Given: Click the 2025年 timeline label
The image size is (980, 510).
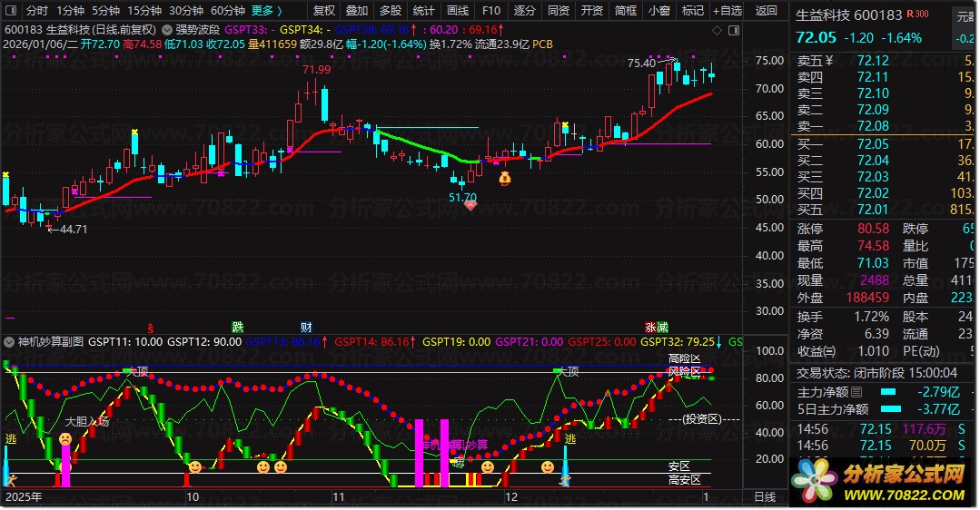Looking at the screenshot, I should pyautogui.click(x=24, y=497).
